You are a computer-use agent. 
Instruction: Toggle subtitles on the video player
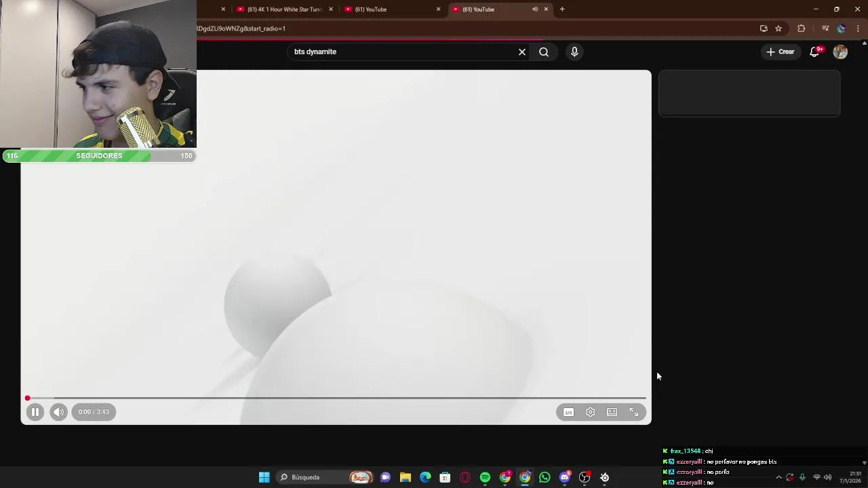pos(568,412)
